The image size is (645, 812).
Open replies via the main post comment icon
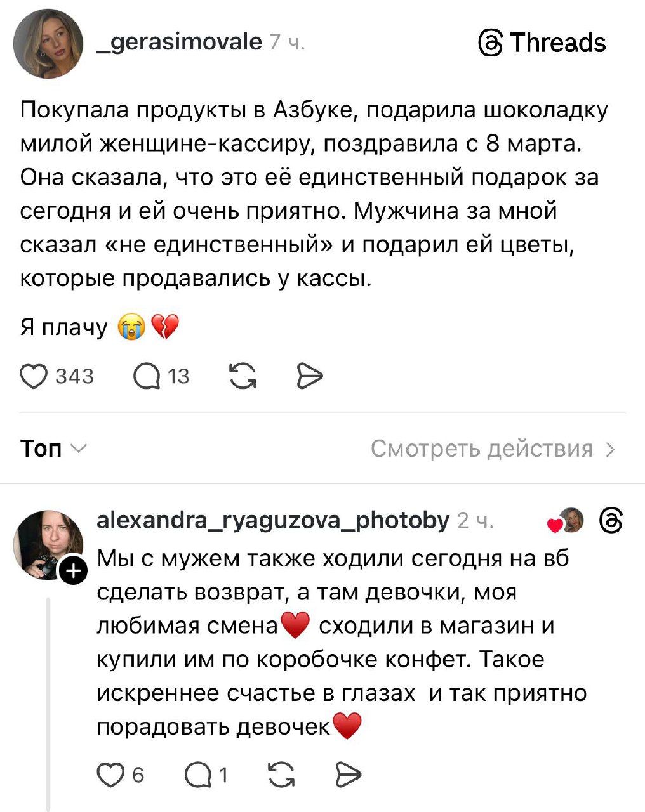pyautogui.click(x=147, y=377)
